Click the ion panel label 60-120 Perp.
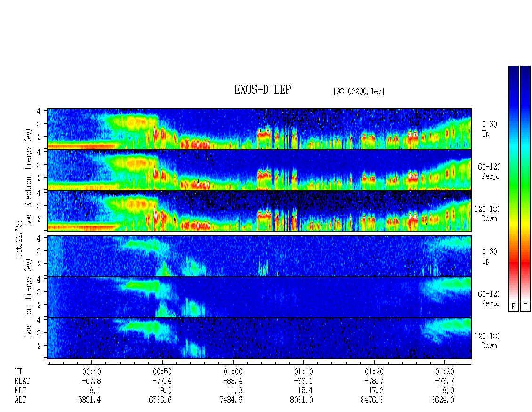 tap(489, 299)
